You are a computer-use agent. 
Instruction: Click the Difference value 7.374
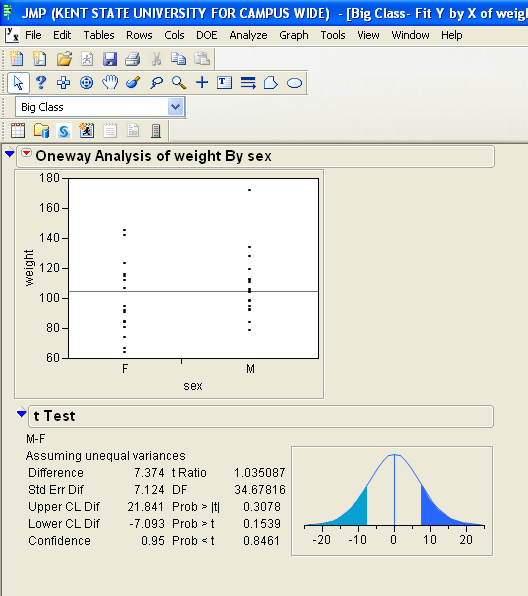[x=149, y=472]
